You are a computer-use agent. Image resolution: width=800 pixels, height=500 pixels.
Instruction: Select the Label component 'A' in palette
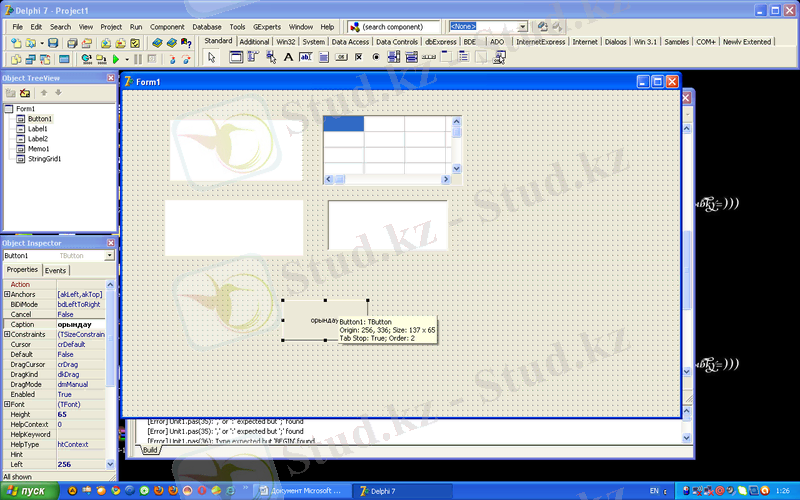(288, 57)
